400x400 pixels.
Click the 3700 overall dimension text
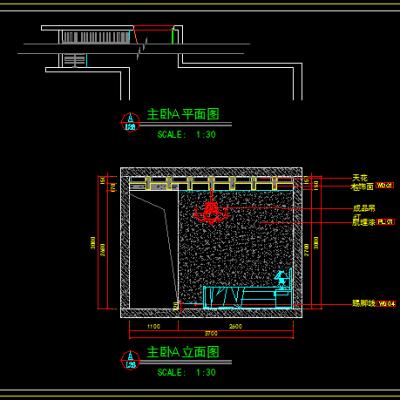[x=211, y=333]
